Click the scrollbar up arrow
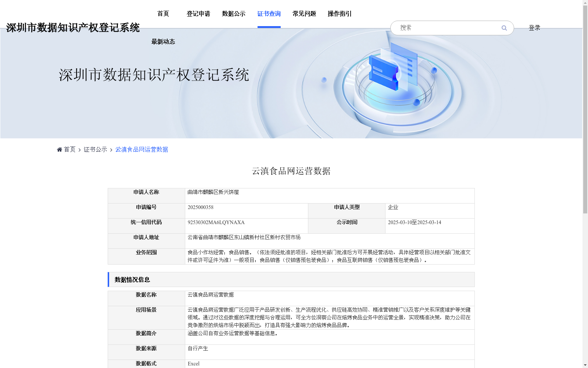This screenshot has height=368, width=588. click(x=585, y=3)
